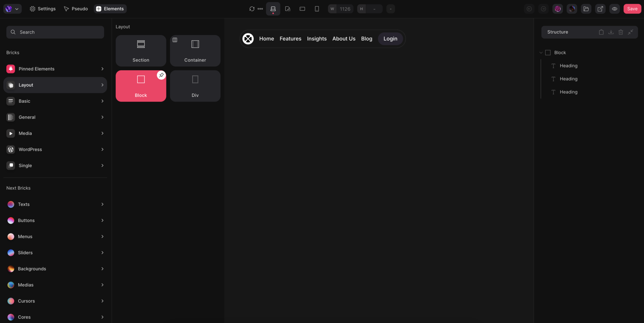
Task: Collapse the Block tree item
Action: [541, 53]
